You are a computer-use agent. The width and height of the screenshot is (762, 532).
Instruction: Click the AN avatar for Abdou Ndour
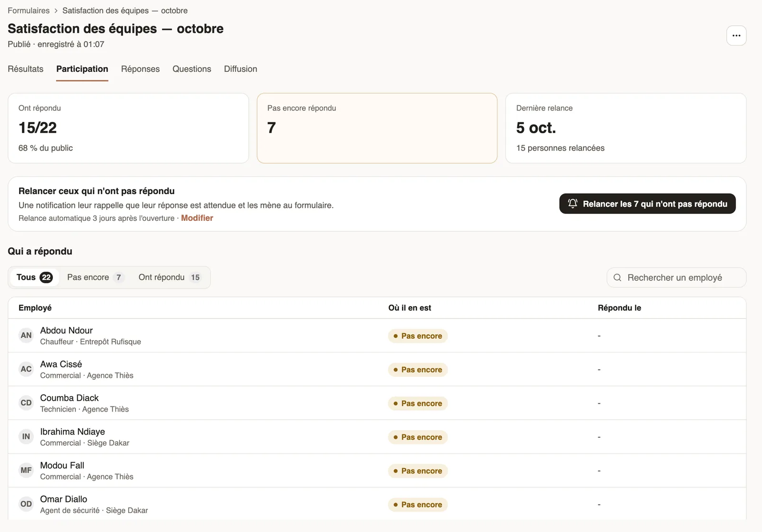point(26,335)
